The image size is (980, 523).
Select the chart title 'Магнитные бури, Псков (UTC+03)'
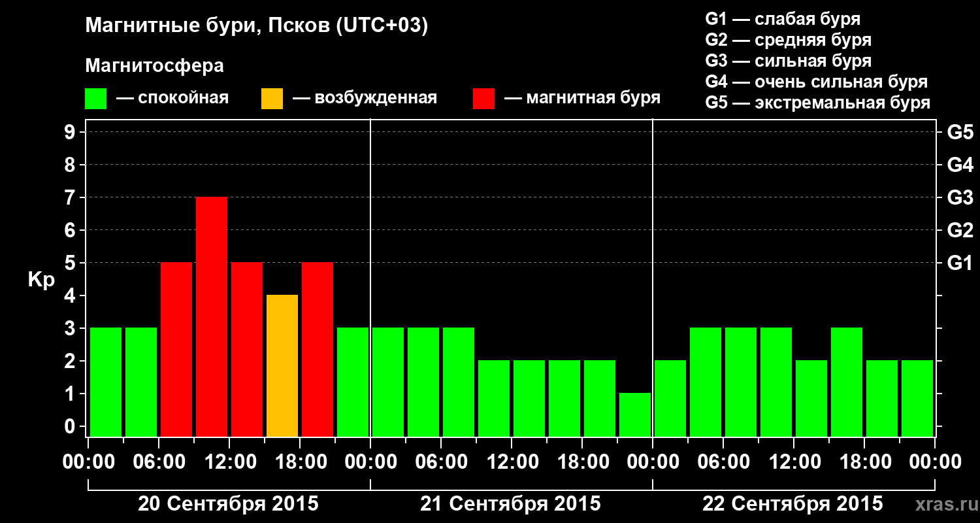click(257, 27)
